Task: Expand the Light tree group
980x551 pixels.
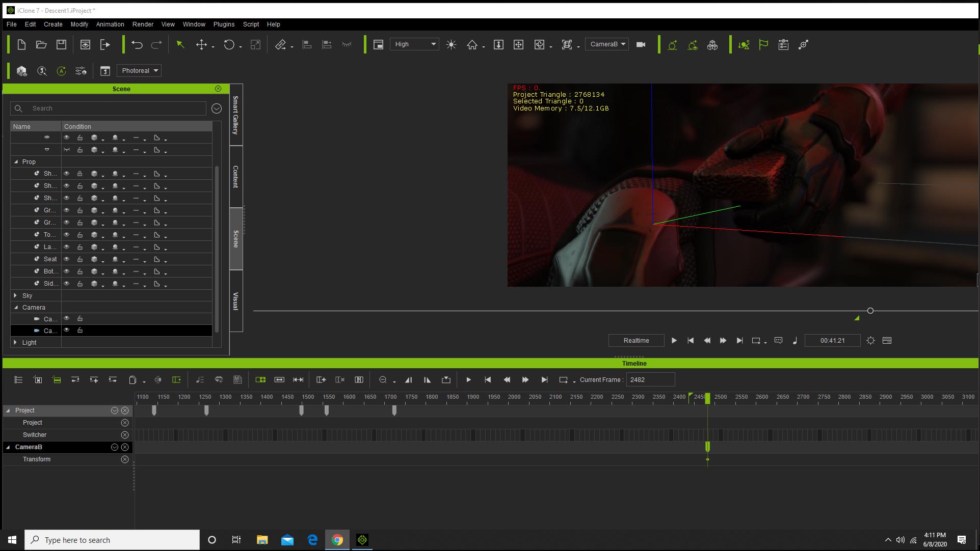Action: 16,343
